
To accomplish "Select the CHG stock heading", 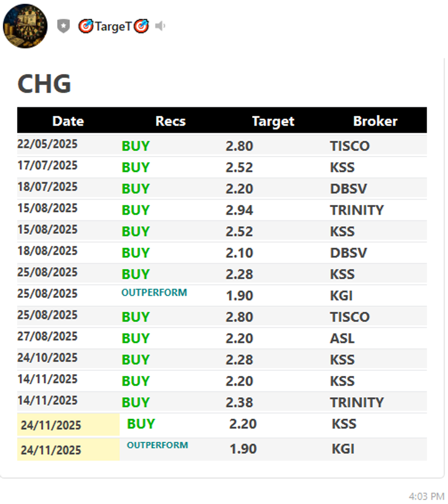I will click(x=45, y=84).
